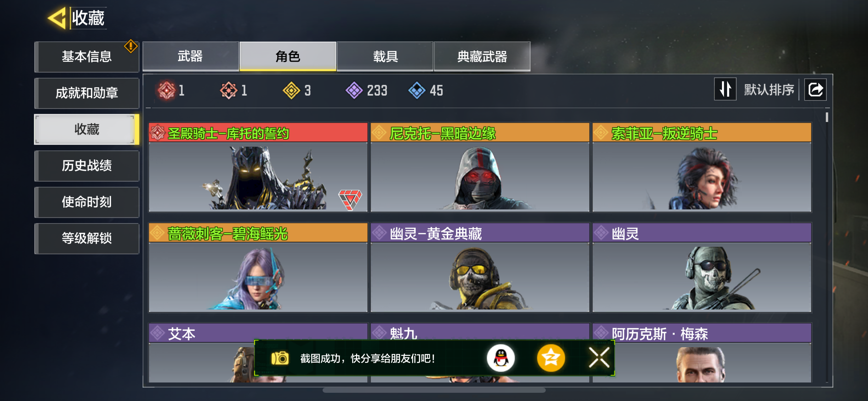The width and height of the screenshot is (868, 401).
Task: Click the sort order arrows icon
Action: [725, 89]
